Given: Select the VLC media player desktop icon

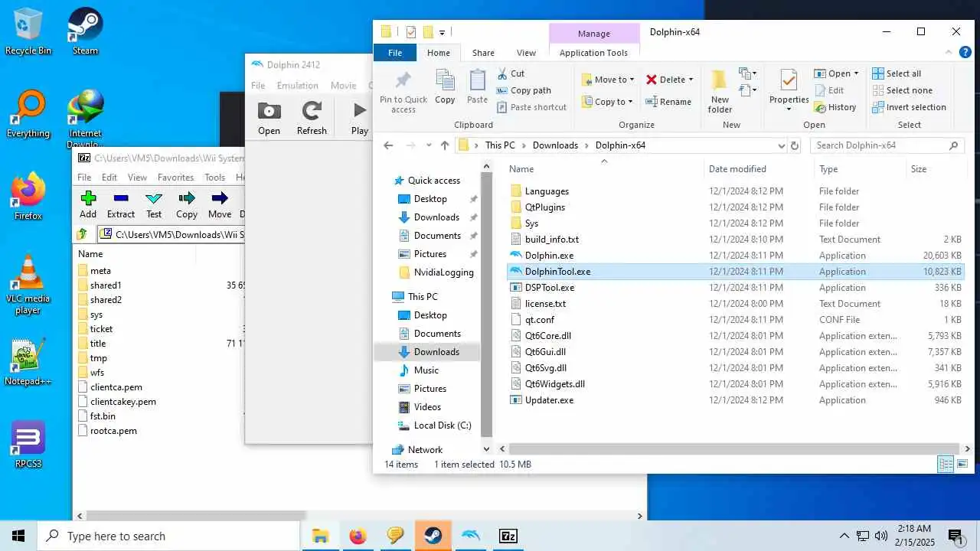Looking at the screenshot, I should coord(28,285).
